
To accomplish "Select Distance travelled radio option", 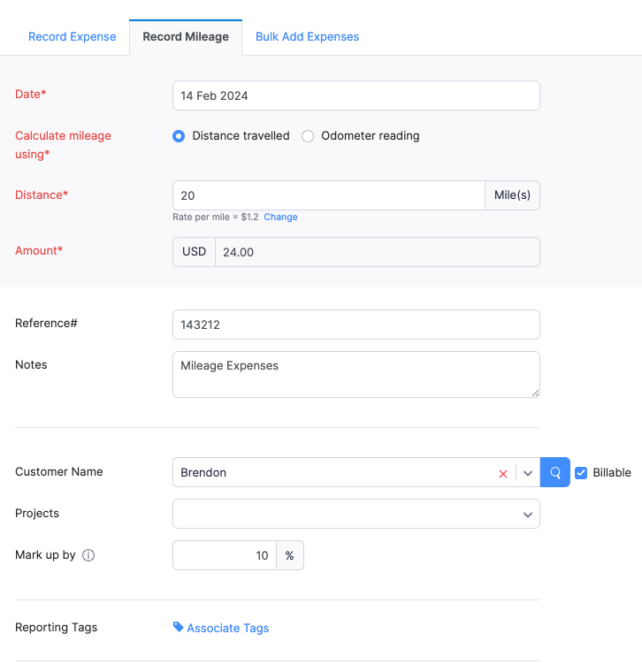I will [x=179, y=136].
